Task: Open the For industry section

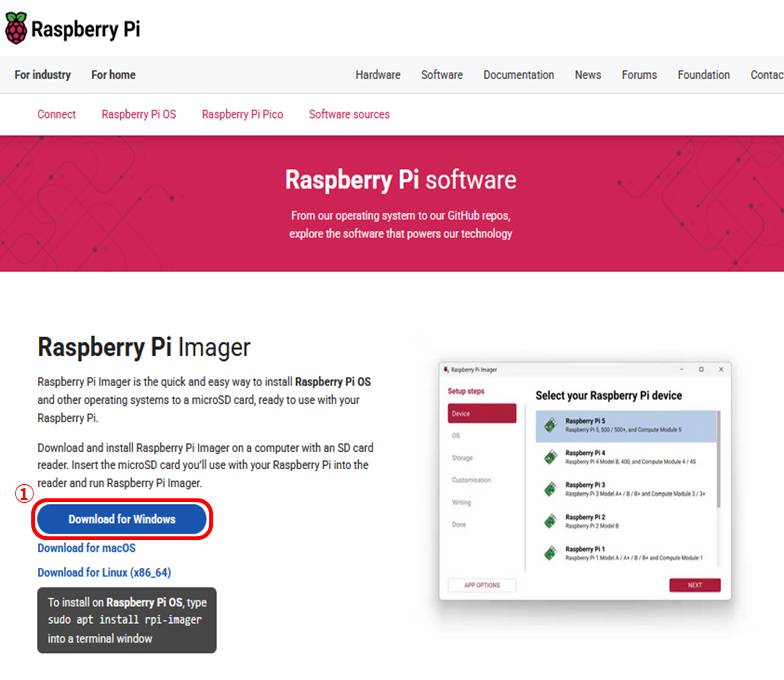Action: coord(43,75)
